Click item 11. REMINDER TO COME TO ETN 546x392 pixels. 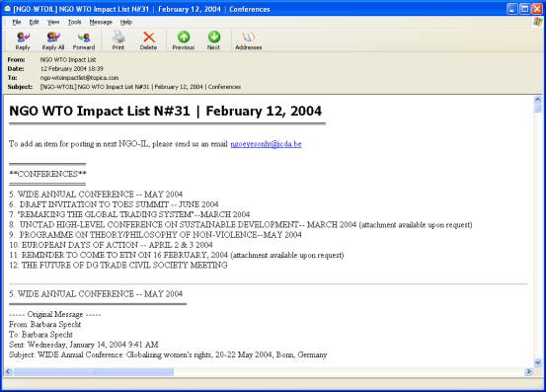(x=177, y=255)
